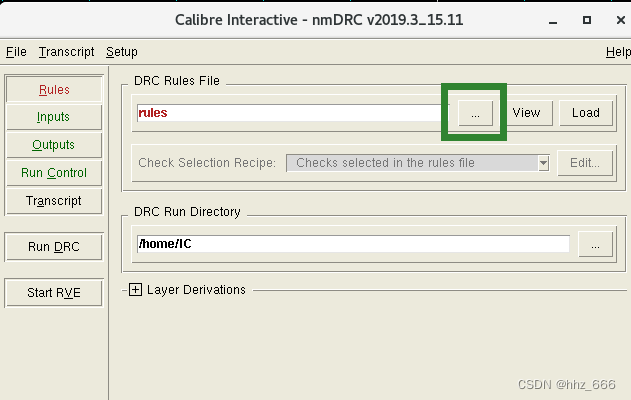Show the Transcript panel
The height and width of the screenshot is (400, 631).
pos(54,201)
